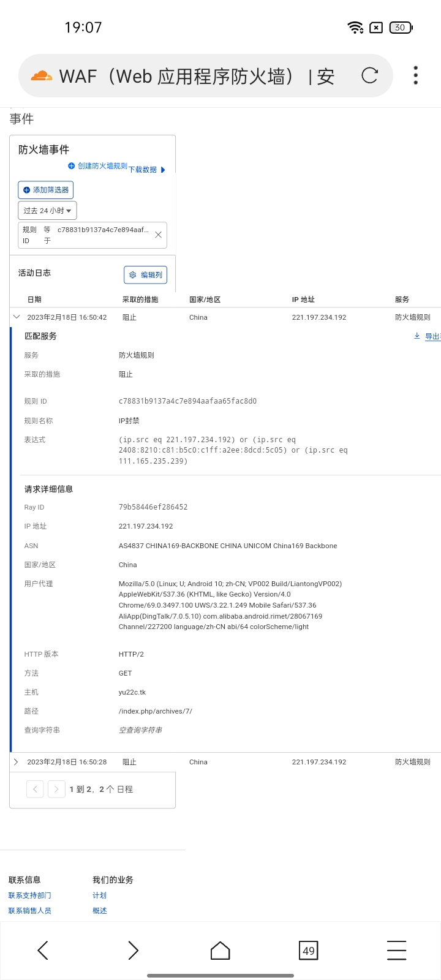
Task: Go to next page of log entries
Action: [x=56, y=789]
